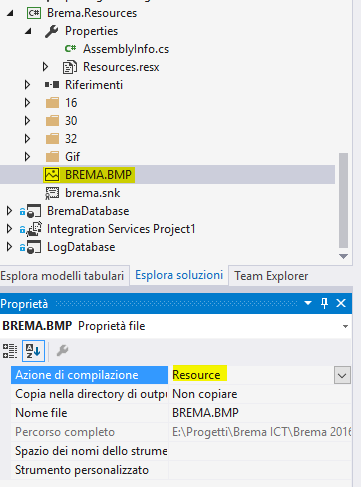Viewport: 361px width, 487px height.
Task: Select BREMA.BMP in the solution tree
Action: (98, 175)
